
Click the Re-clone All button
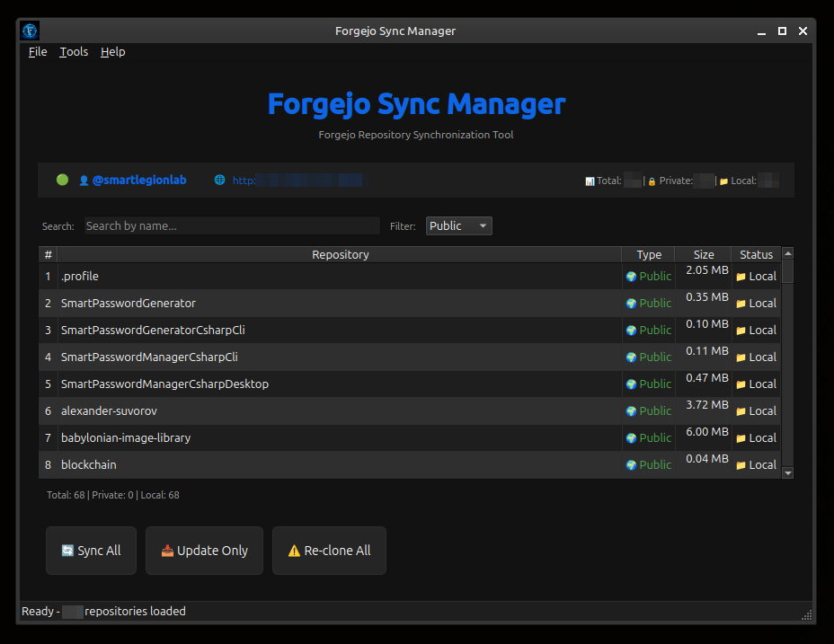tap(329, 551)
